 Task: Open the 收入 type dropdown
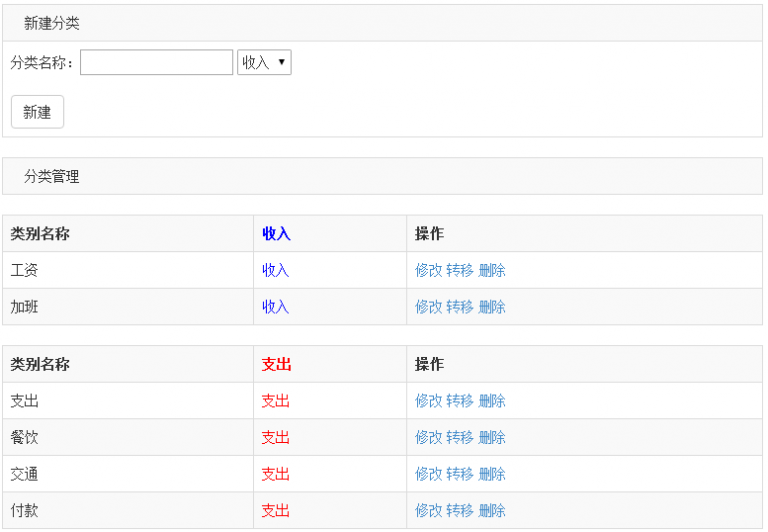[264, 63]
